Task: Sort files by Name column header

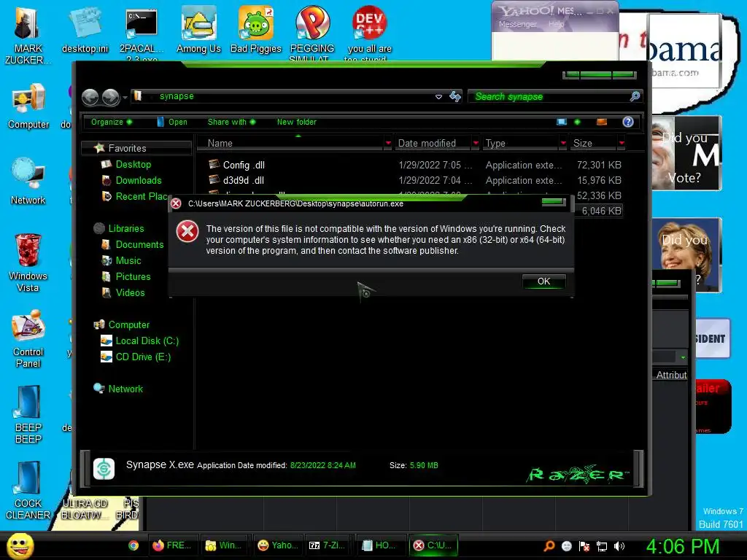Action: [290, 144]
